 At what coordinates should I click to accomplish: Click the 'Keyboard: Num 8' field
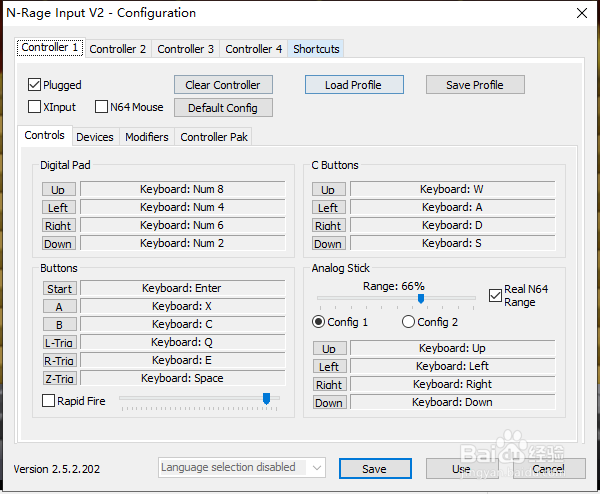pyautogui.click(x=183, y=189)
